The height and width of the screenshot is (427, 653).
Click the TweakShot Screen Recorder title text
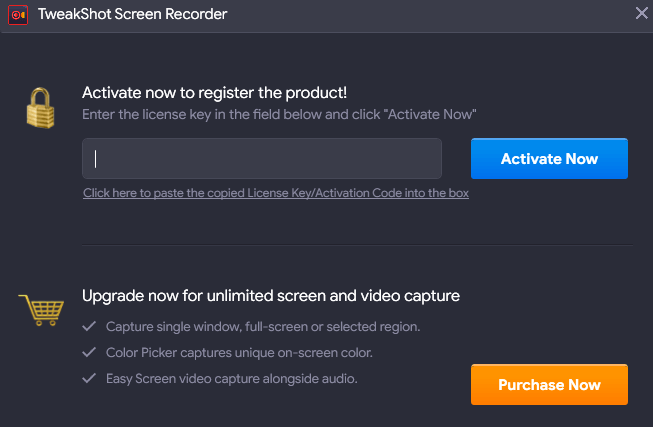[132, 14]
